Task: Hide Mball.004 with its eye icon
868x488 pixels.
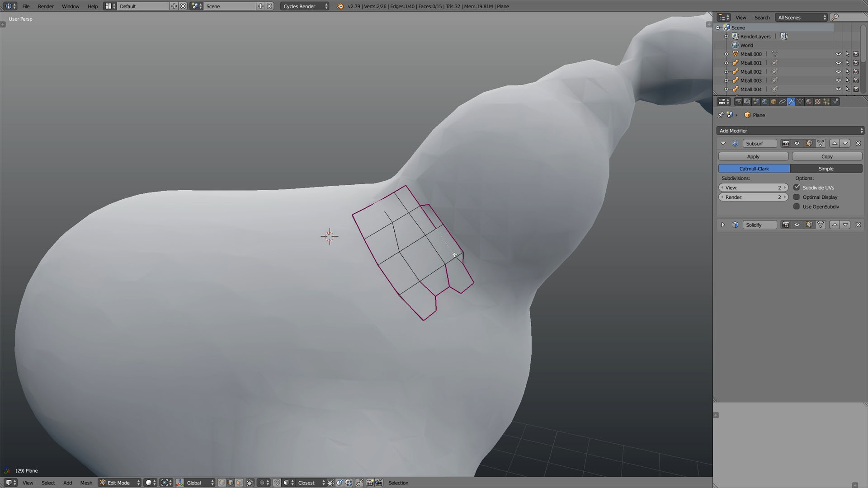Action: 838,89
